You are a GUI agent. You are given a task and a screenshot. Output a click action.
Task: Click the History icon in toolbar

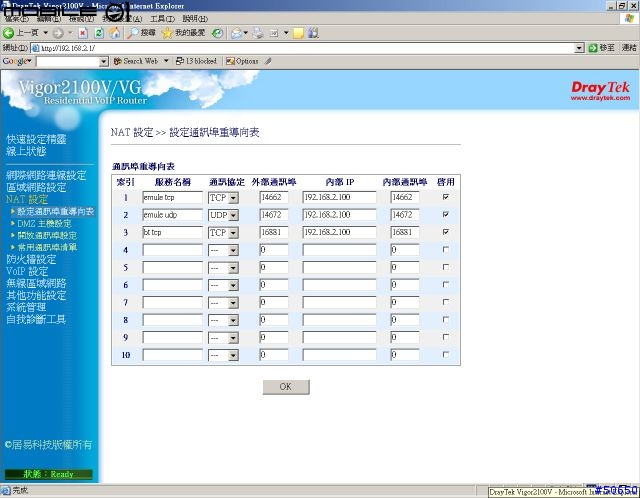(x=217, y=33)
